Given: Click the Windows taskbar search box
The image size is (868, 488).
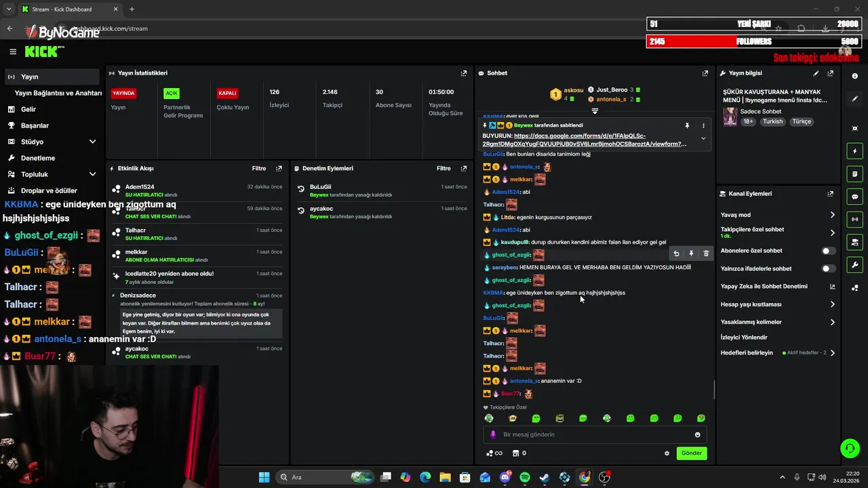Looking at the screenshot, I should click(x=325, y=477).
